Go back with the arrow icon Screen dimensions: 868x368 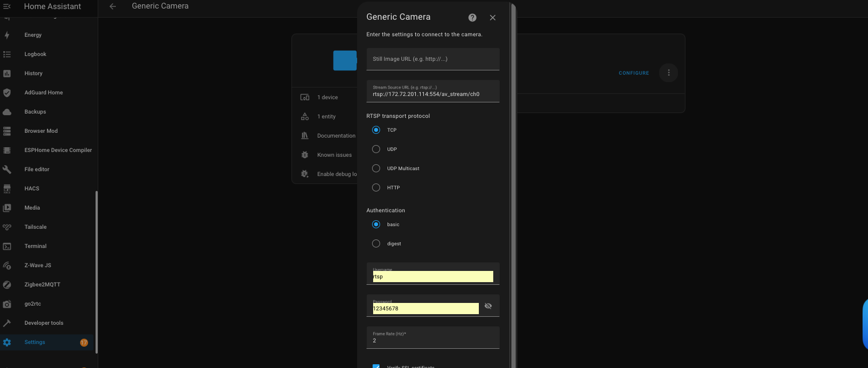tap(113, 6)
